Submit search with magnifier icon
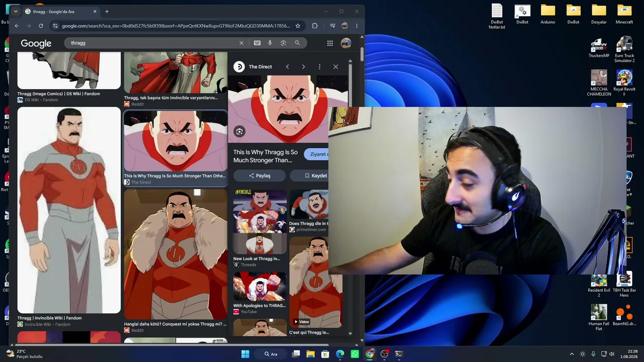The height and width of the screenshot is (362, 644). (297, 43)
